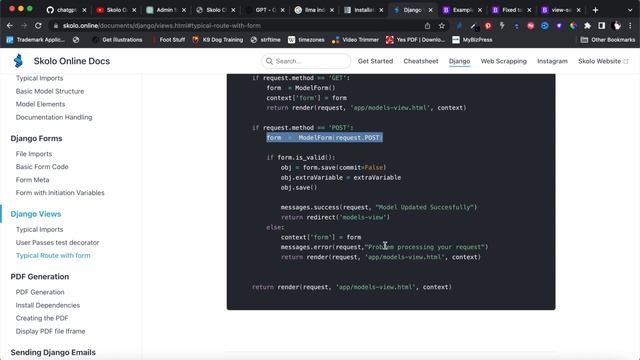This screenshot has height=360, width=640.
Task: Open the Foot Stuff bookmark
Action: coord(169,40)
